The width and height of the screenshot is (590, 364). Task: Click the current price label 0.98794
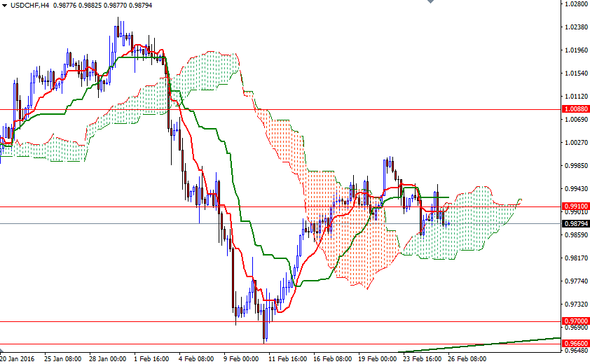[x=575, y=224]
